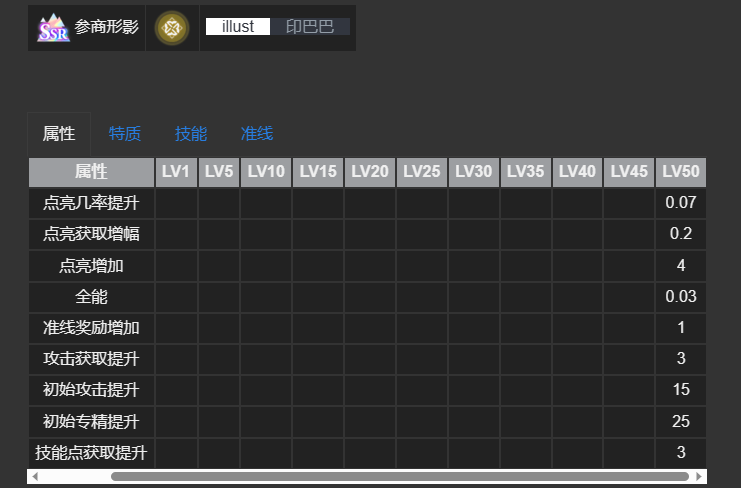Click the 参商形影 card title
The height and width of the screenshot is (488, 741).
tap(107, 27)
